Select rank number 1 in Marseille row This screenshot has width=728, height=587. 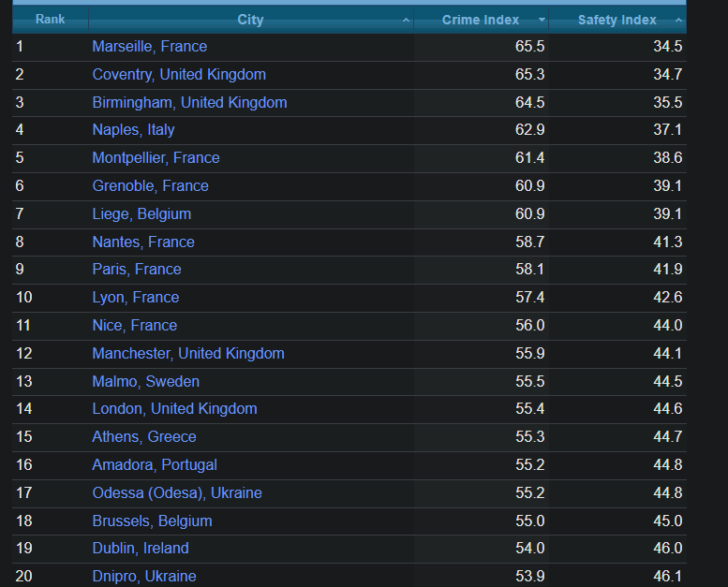click(20, 47)
